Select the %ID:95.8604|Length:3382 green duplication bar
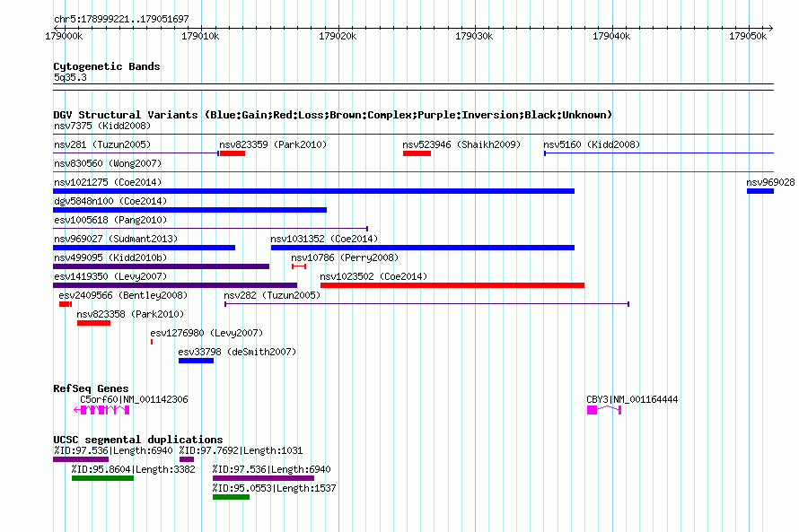The height and width of the screenshot is (532, 799). pos(102,478)
